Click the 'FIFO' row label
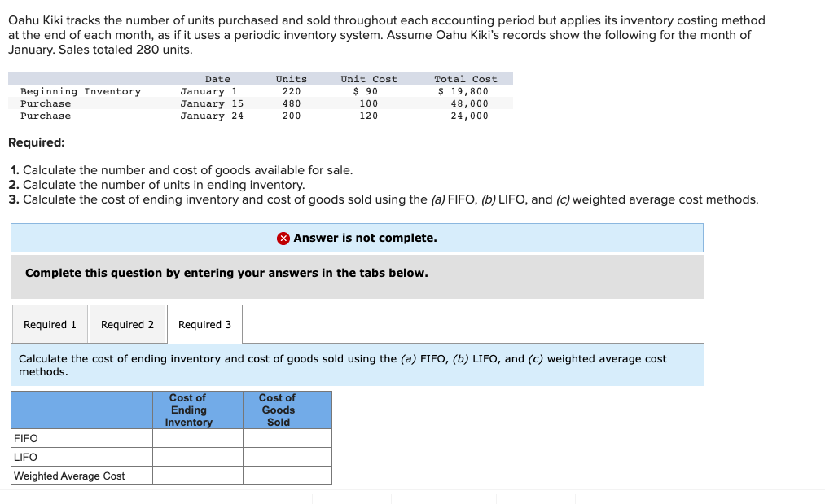This screenshot has width=825, height=504. point(26,438)
